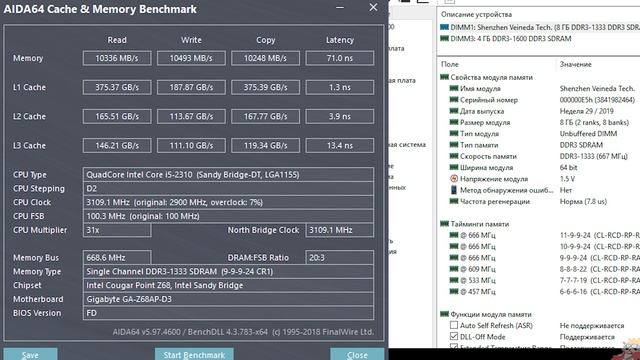
Task: Click the value Неделя 29 / 2019
Action: [587, 111]
